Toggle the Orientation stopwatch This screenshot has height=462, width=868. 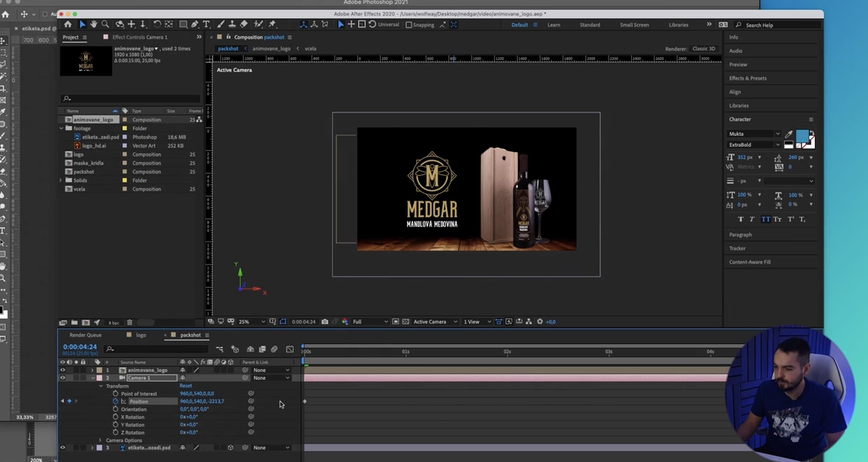tap(115, 409)
